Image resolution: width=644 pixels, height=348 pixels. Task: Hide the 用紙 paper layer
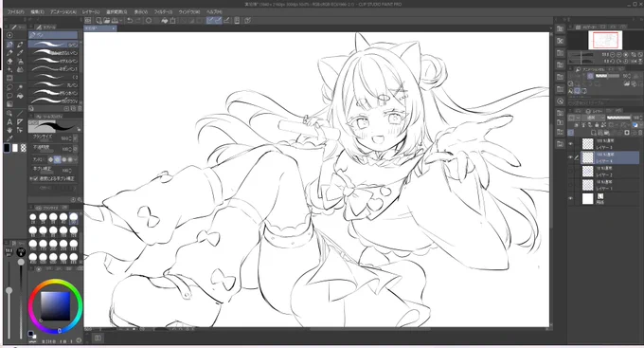[x=570, y=199]
